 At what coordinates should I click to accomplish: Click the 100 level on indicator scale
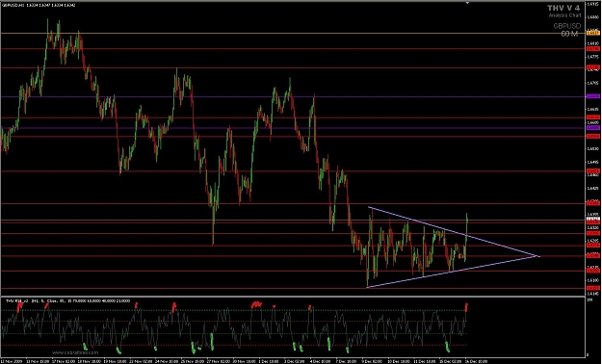click(x=589, y=299)
